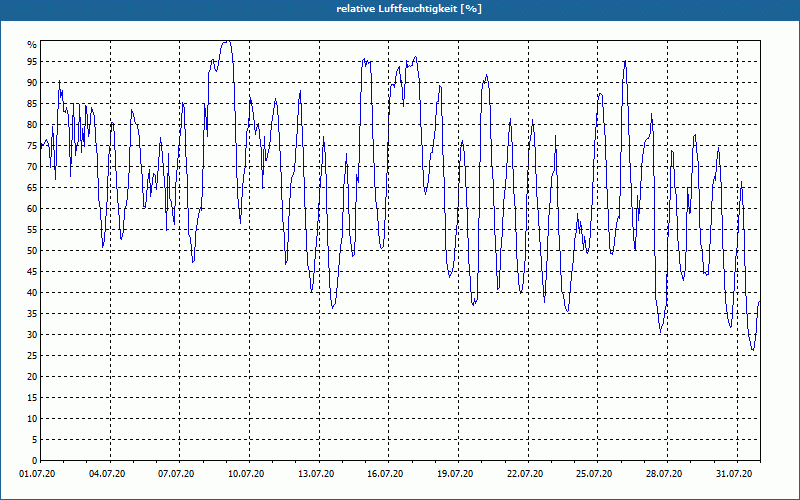This screenshot has width=800, height=500.
Task: Click the y-axis value 55
Action: (x=32, y=230)
